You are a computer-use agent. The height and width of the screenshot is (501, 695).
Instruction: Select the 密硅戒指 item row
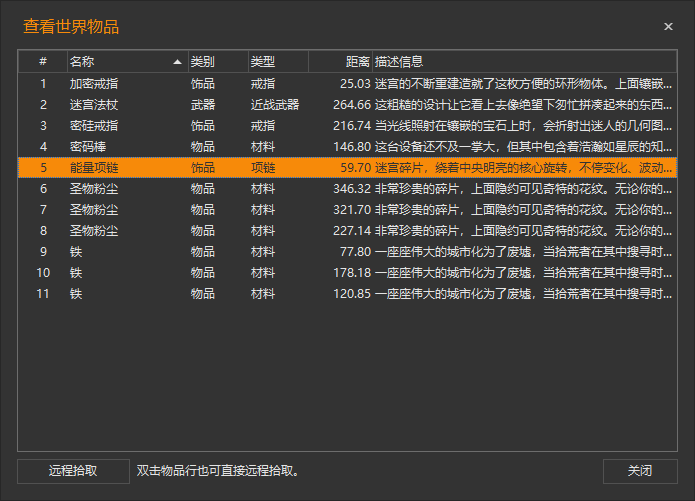(x=348, y=126)
